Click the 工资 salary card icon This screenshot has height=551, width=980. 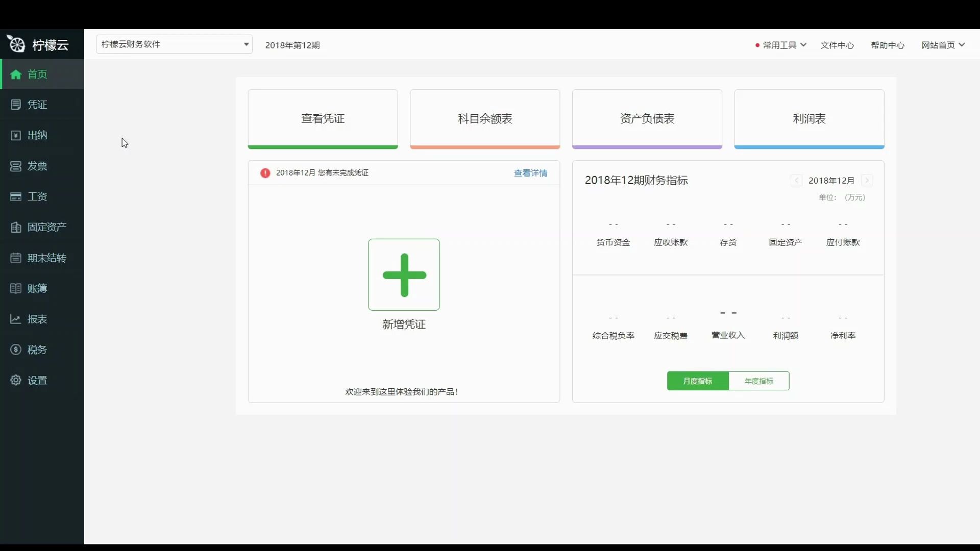tap(16, 196)
